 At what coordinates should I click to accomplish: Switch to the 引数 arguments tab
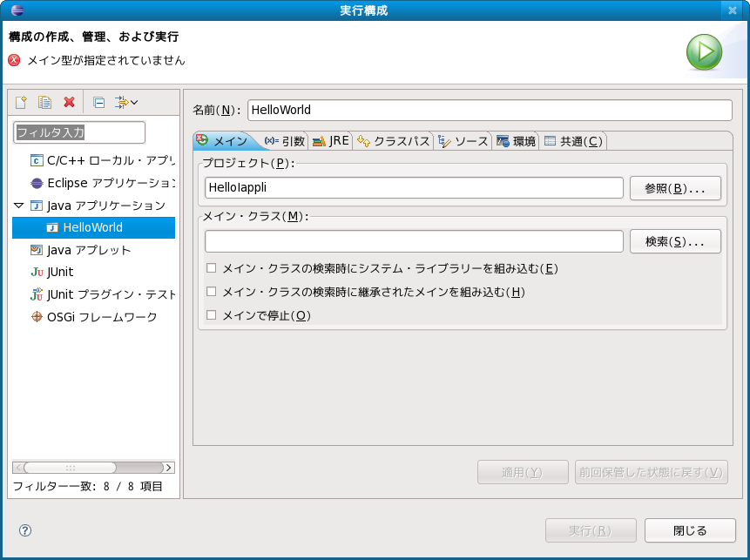tap(285, 141)
